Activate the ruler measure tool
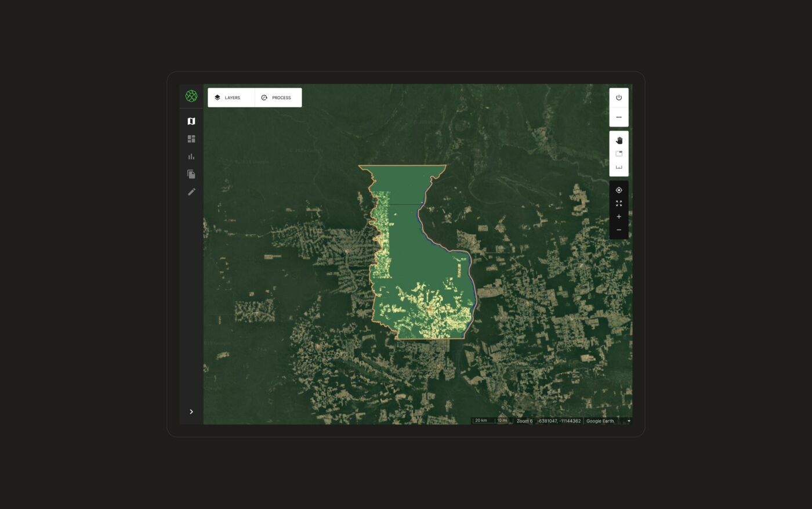 619,167
